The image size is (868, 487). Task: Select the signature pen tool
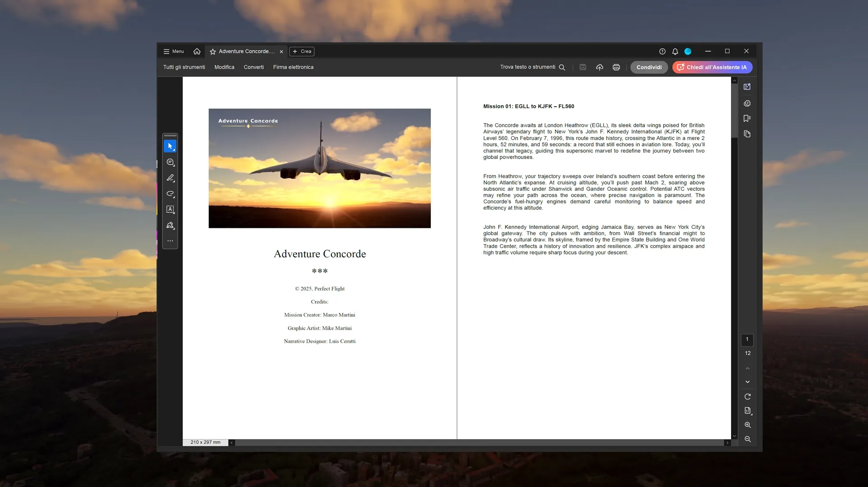[170, 225]
